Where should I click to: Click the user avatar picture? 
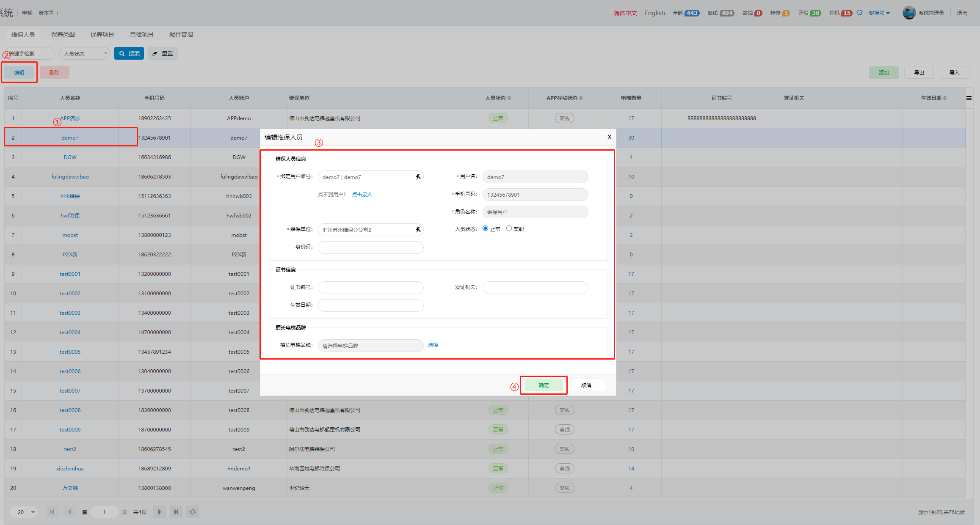[908, 13]
